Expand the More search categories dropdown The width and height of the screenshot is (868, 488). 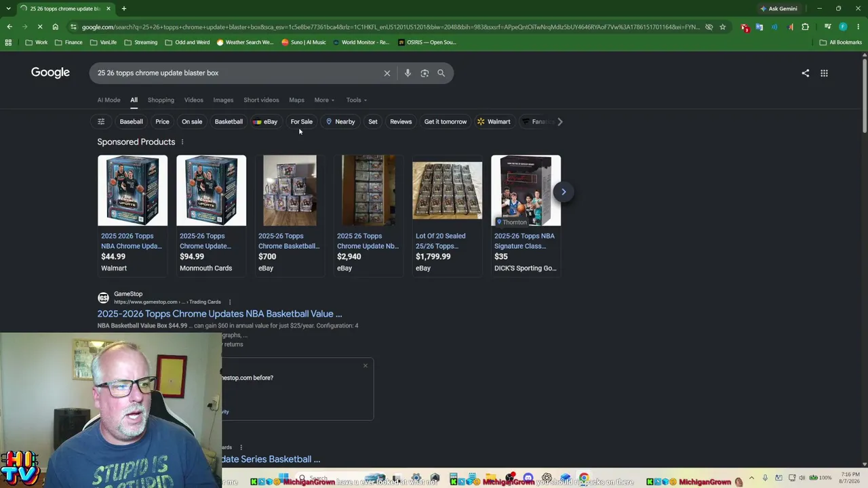[324, 100]
